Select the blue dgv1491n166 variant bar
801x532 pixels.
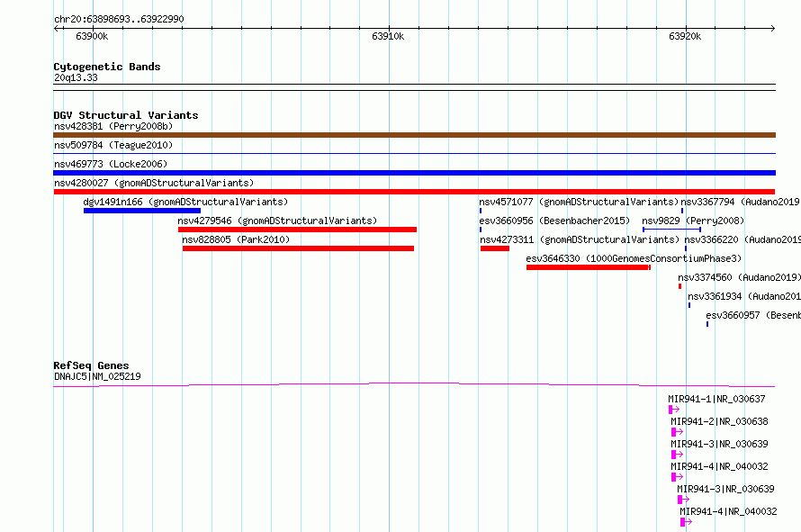click(x=142, y=211)
